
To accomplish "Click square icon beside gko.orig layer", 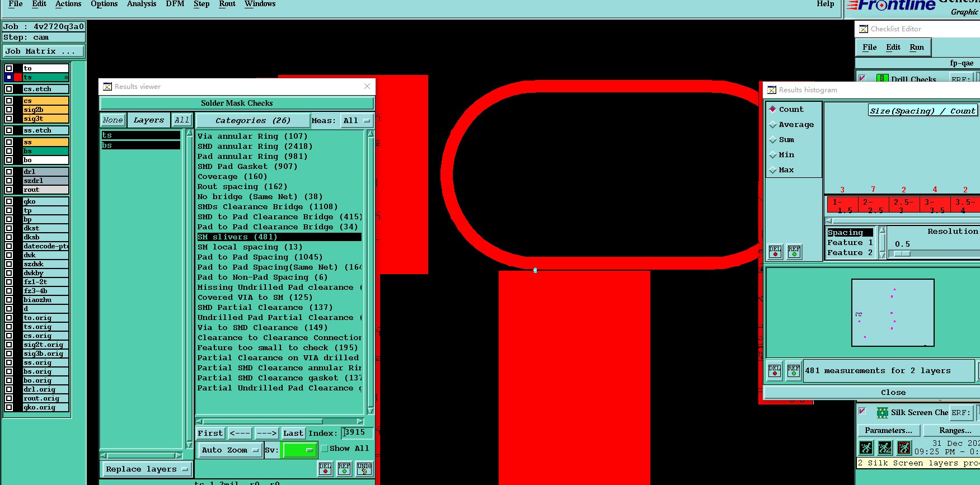I will 9,407.
